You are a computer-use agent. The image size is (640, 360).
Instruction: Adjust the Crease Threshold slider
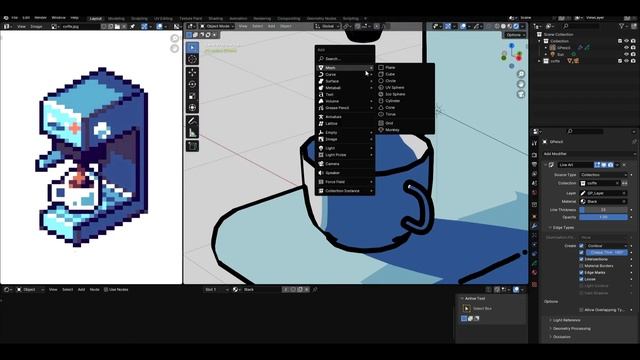(607, 253)
